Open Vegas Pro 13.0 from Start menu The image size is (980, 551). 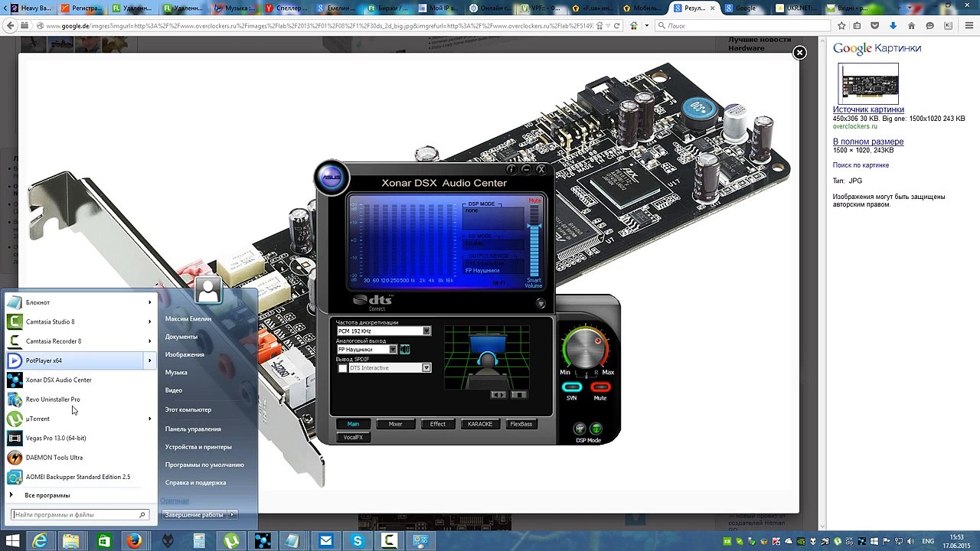[x=80, y=439]
